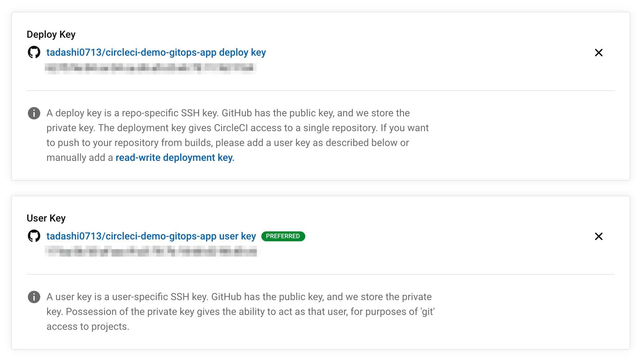
Task: Click the info icon in User Key section
Action: point(34,297)
